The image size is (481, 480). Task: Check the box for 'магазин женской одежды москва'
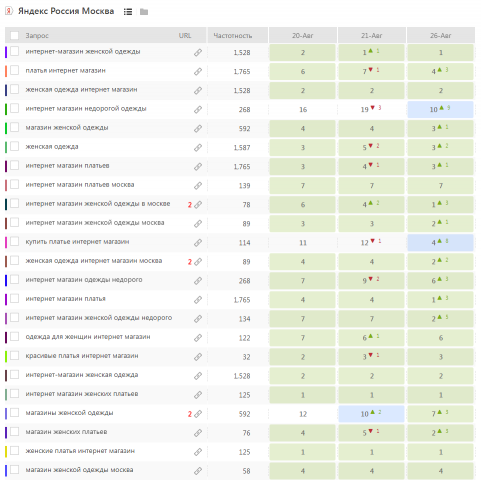tap(14, 469)
